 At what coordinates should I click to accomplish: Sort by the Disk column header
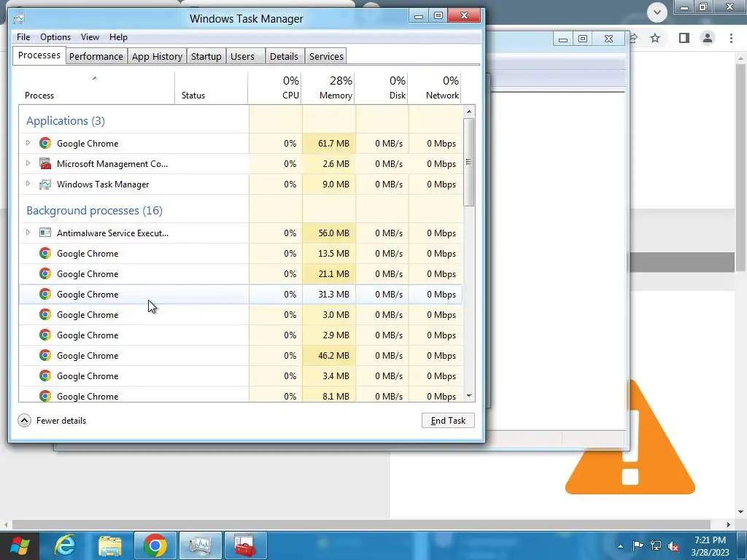(x=382, y=88)
